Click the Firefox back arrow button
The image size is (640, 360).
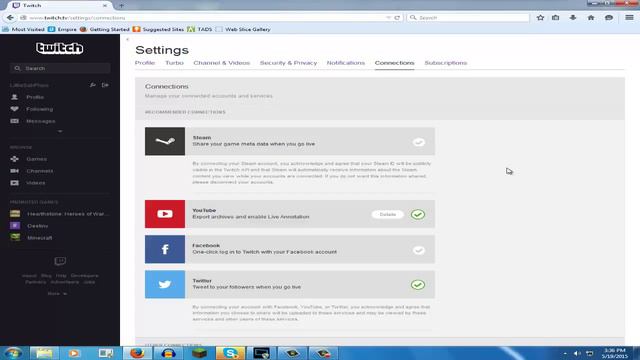(x=10, y=18)
